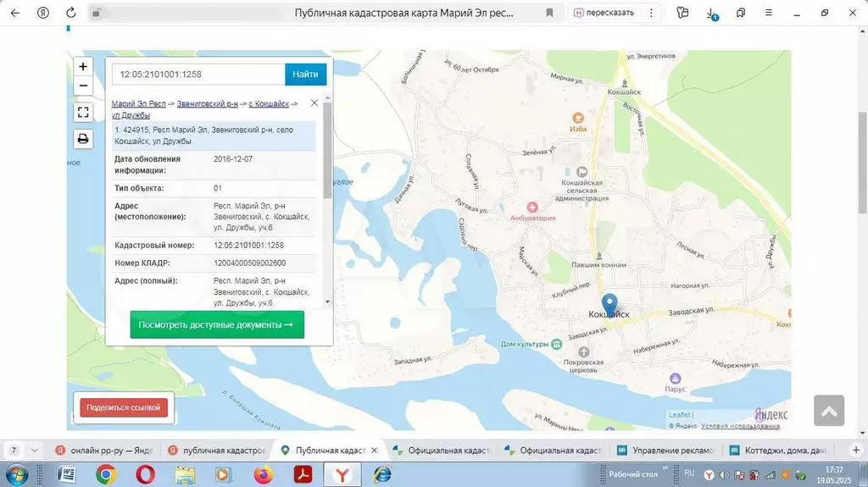This screenshot has width=868, height=487.
Task: Print the map with printer icon
Action: [x=83, y=139]
